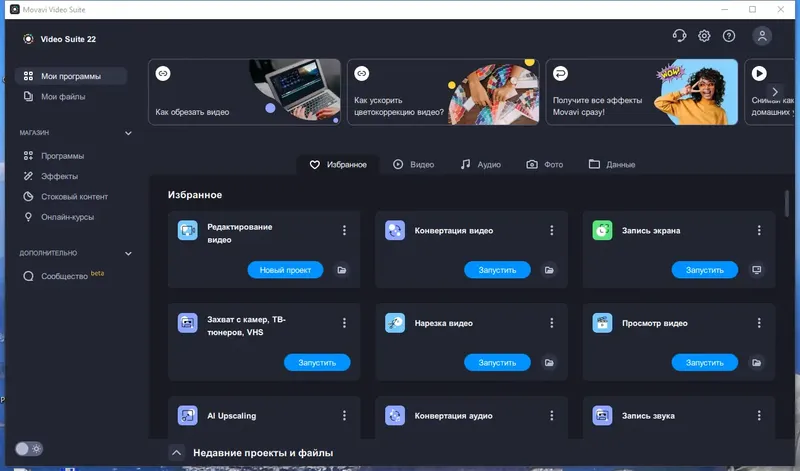This screenshot has height=471, width=800.
Task: Click the Запись экрана app icon
Action: click(x=603, y=231)
